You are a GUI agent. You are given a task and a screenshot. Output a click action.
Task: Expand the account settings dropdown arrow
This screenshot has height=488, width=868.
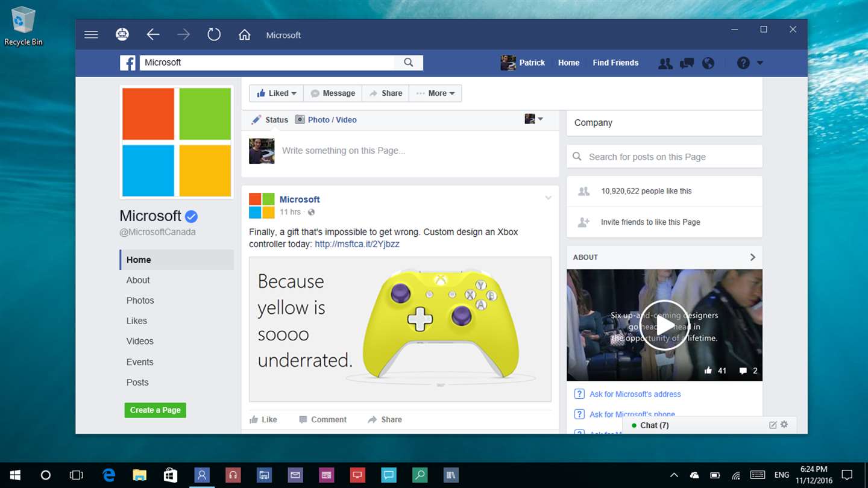click(759, 63)
